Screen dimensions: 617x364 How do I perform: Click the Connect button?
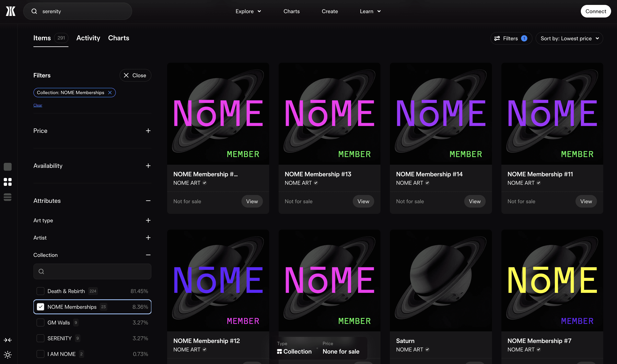[x=595, y=11]
